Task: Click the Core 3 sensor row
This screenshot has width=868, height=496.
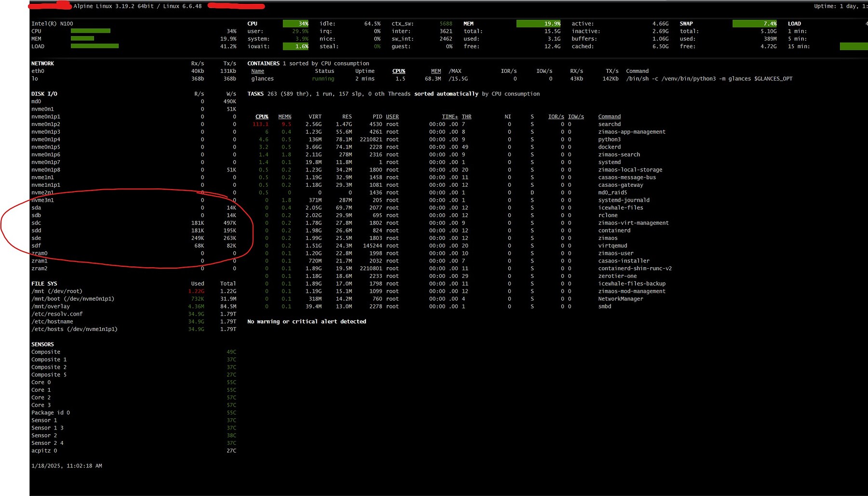Action: (134, 405)
